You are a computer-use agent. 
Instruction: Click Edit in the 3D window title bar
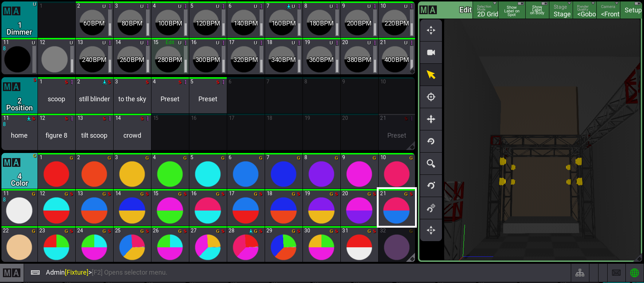coord(465,10)
